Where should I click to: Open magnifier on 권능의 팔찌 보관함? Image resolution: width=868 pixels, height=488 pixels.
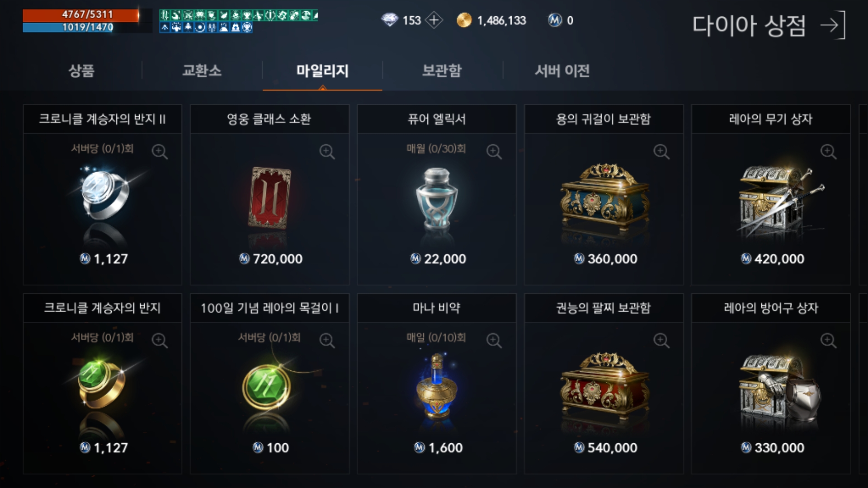(x=661, y=341)
